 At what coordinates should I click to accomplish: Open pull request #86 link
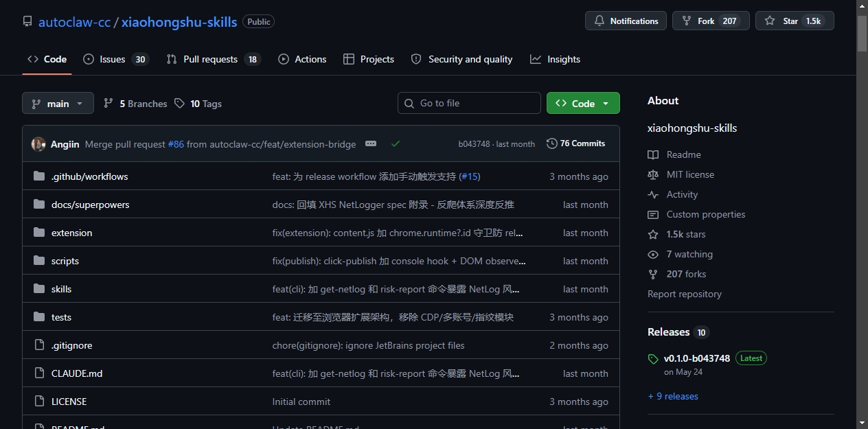(x=176, y=144)
